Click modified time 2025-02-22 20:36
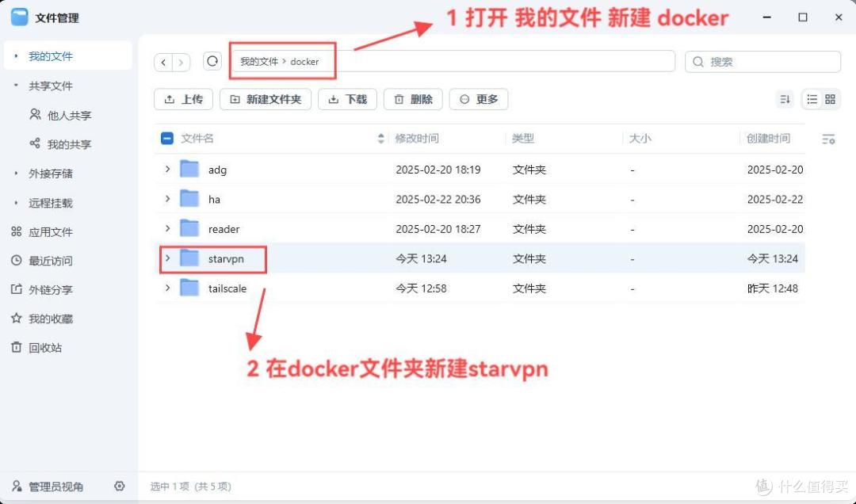This screenshot has height=504, width=856. pyautogui.click(x=438, y=200)
